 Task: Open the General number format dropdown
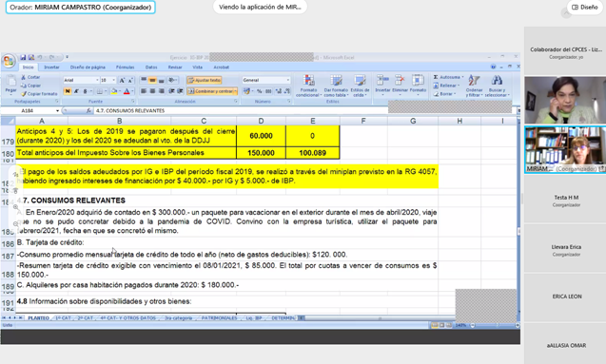point(288,80)
